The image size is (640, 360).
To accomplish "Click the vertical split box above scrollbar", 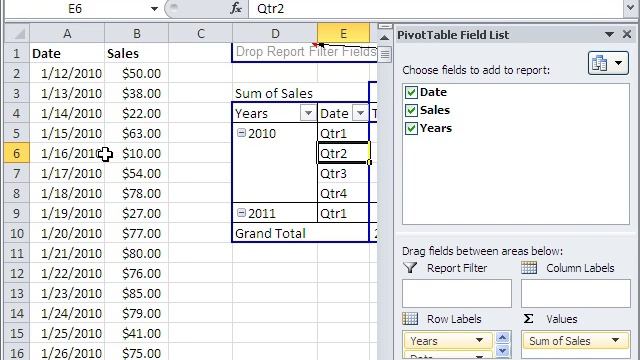I will (x=384, y=26).
